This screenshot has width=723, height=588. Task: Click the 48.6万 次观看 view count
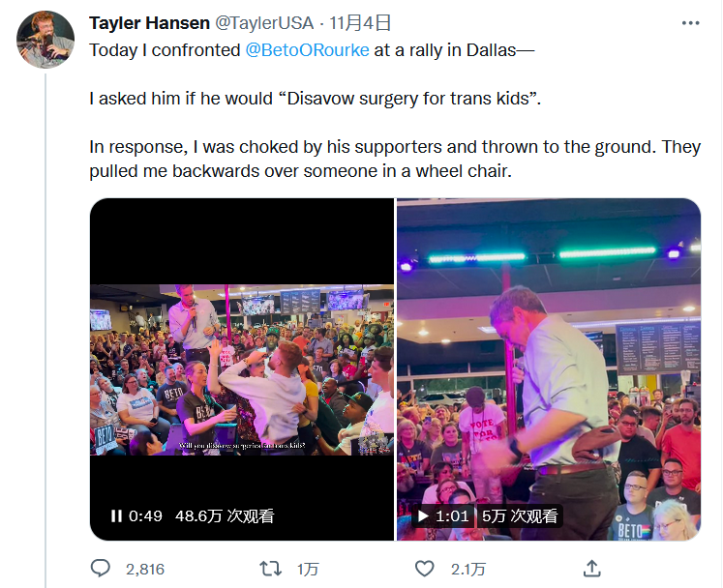pyautogui.click(x=225, y=516)
